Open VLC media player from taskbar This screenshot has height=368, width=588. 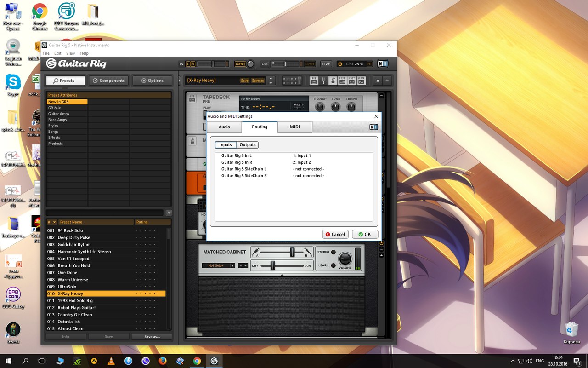111,361
